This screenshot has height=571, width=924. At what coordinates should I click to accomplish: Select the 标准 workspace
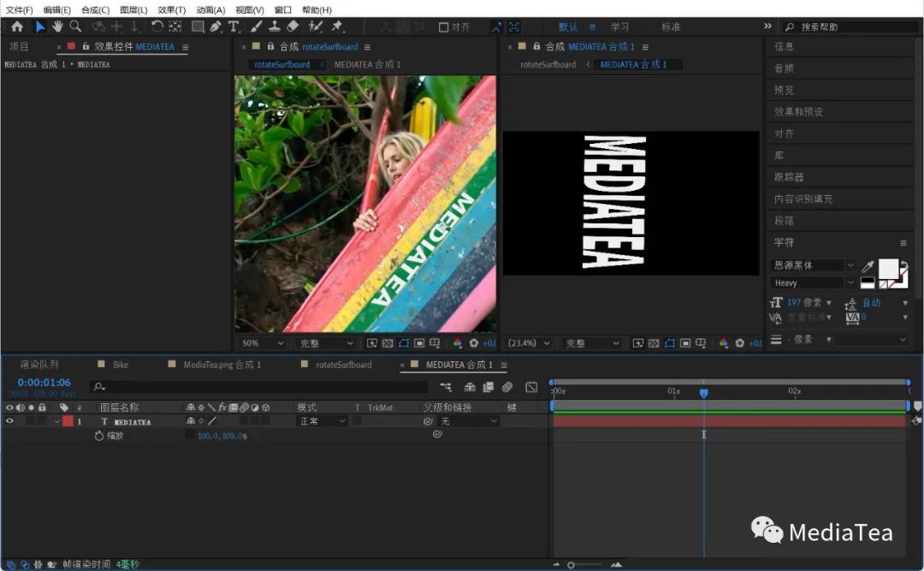(x=671, y=27)
